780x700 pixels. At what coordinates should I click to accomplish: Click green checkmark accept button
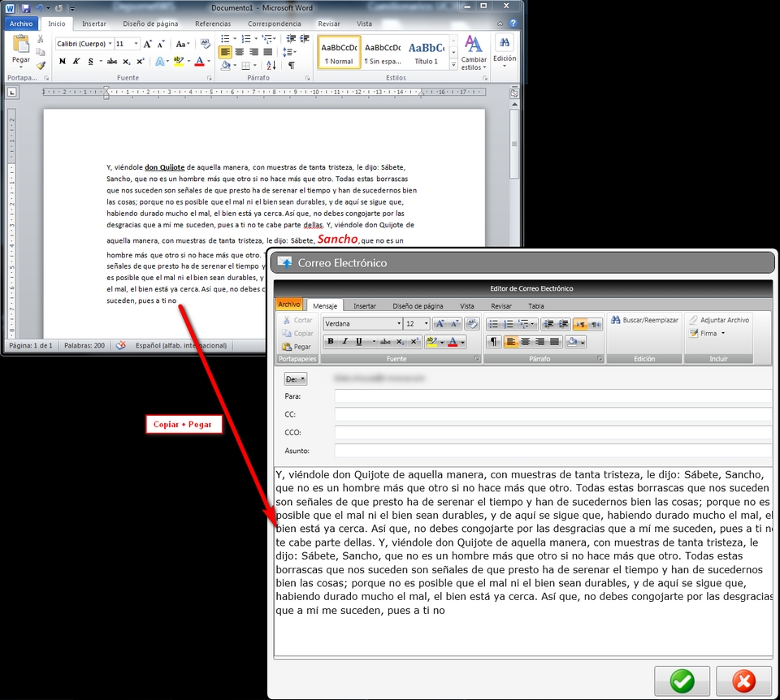(x=682, y=681)
